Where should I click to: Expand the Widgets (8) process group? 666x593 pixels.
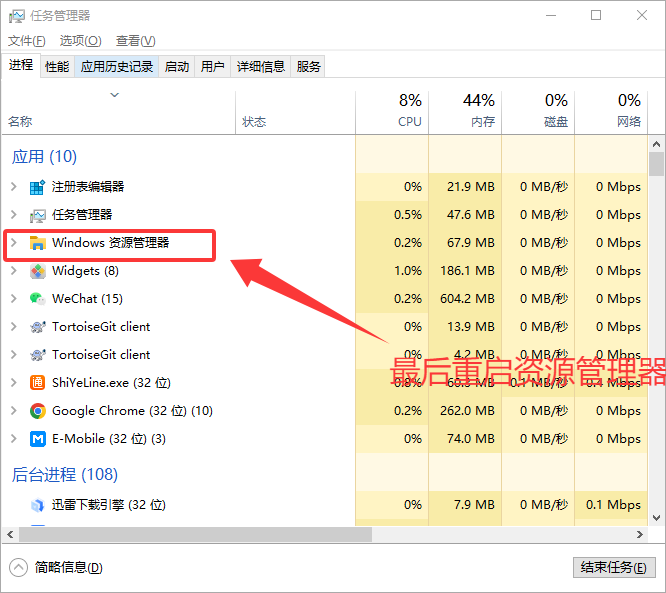[14, 271]
